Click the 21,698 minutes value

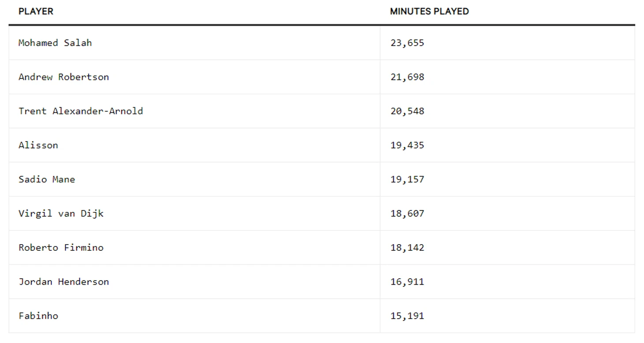[407, 77]
